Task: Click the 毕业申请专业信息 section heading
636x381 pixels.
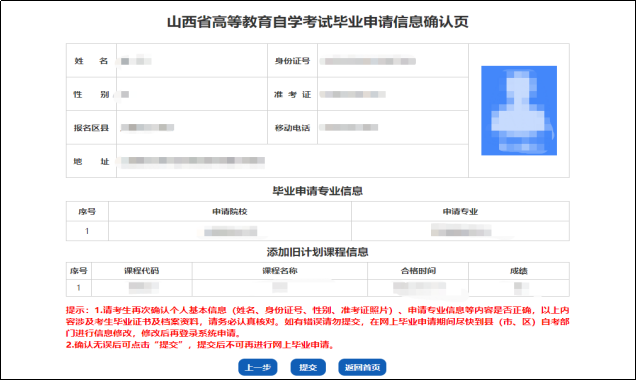Action: [318, 191]
